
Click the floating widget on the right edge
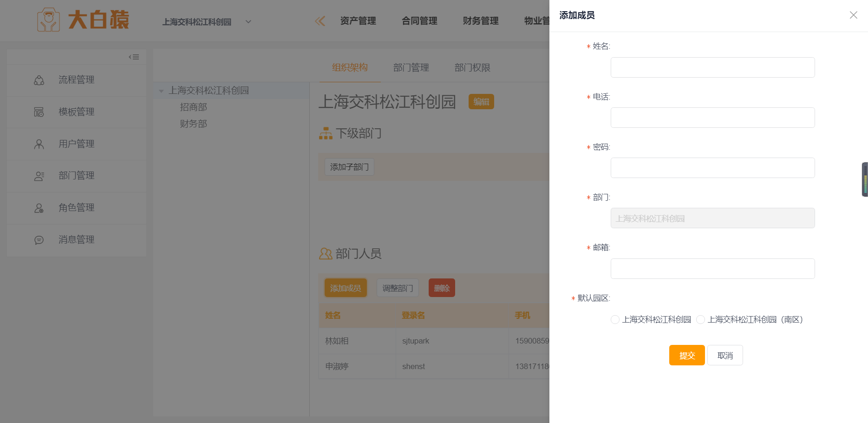865,179
